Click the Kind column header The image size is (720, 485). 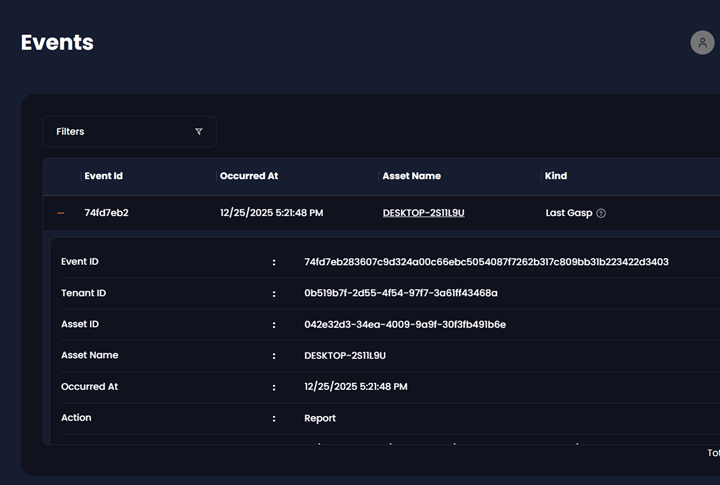click(555, 176)
